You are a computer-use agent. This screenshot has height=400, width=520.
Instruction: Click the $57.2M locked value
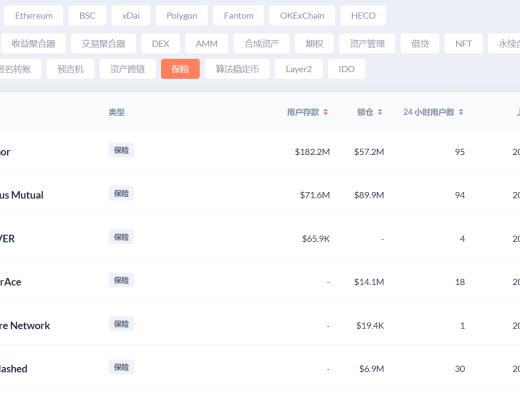pos(369,152)
